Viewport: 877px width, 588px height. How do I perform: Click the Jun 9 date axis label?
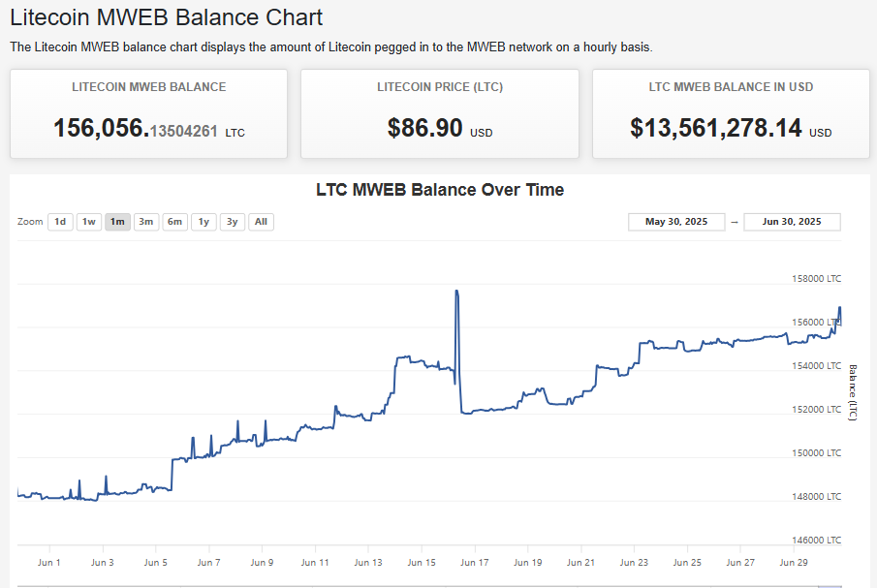tap(262, 563)
